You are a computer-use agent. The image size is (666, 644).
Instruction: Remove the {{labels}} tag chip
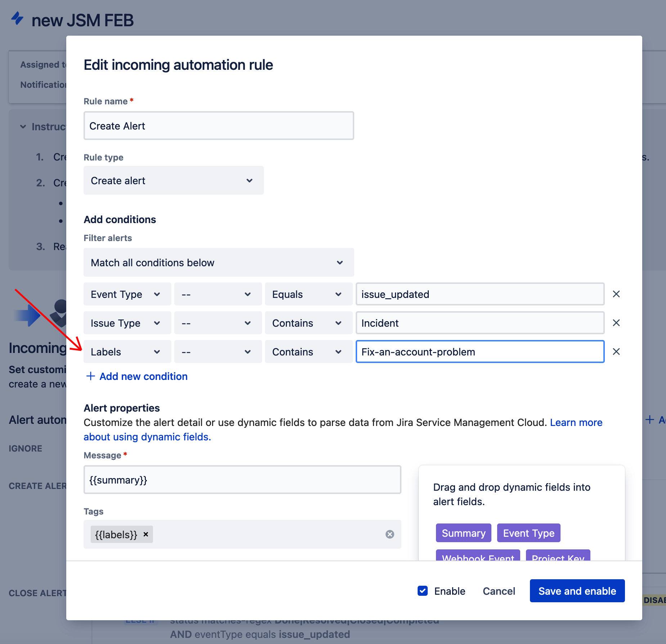(x=146, y=534)
